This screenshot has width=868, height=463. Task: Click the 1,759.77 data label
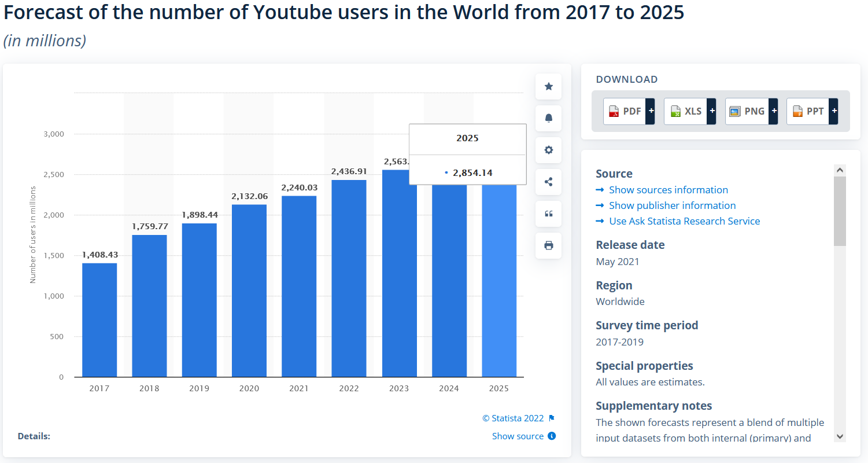coord(149,226)
